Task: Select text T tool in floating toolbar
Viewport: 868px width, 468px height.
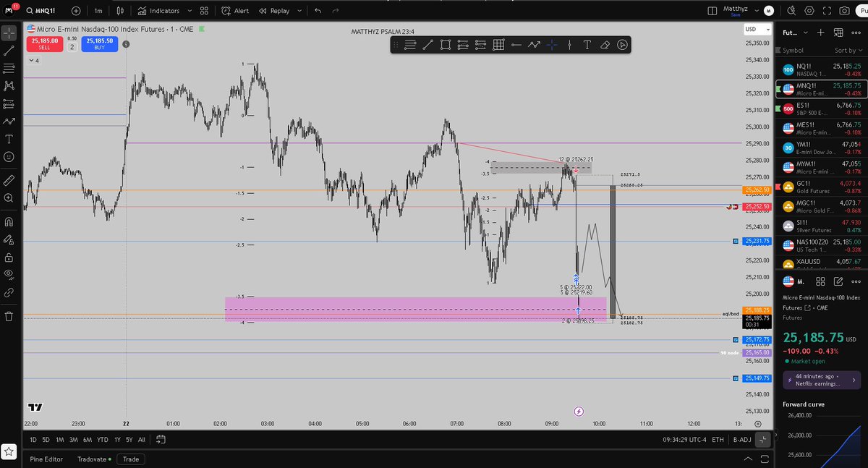Action: pyautogui.click(x=587, y=45)
